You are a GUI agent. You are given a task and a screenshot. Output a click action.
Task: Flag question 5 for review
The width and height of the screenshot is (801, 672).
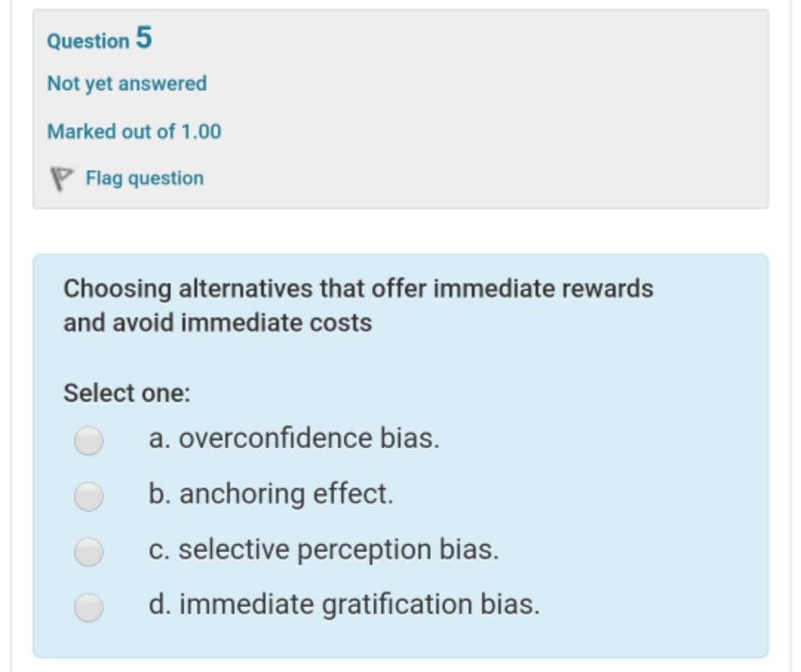[142, 178]
